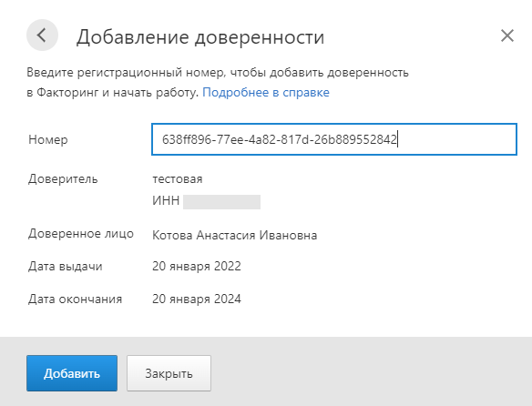Click the 'Дата окончания' label
The image size is (532, 406).
76,299
